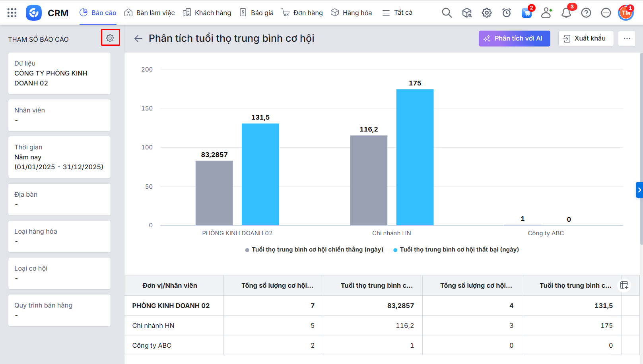Viewport: 643px width, 364px height.
Task: Open the alarm clock reminders icon
Action: [506, 13]
